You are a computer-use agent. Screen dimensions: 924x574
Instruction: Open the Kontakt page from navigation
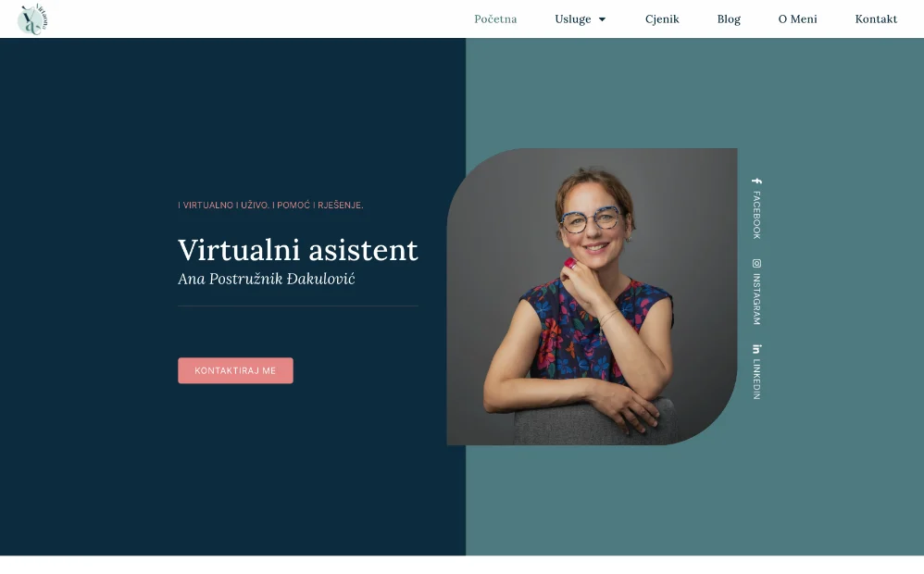(876, 19)
